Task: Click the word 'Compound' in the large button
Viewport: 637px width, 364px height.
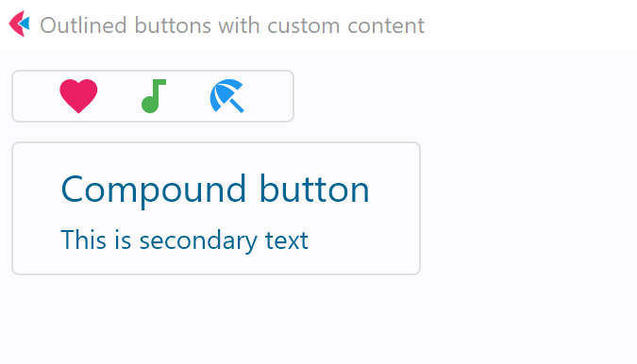Action: [154, 190]
